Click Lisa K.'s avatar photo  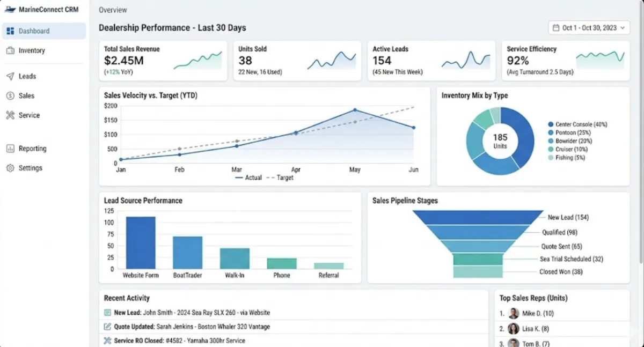[x=514, y=328]
